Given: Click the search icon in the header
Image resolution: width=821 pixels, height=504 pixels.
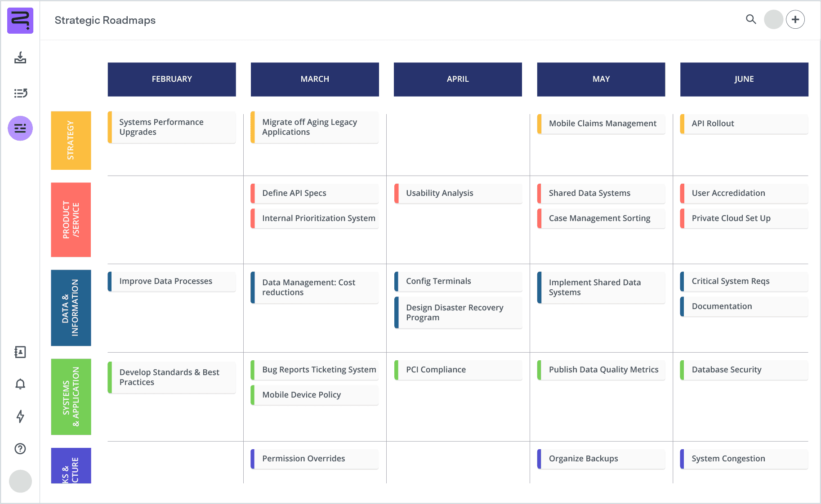Looking at the screenshot, I should pyautogui.click(x=751, y=20).
